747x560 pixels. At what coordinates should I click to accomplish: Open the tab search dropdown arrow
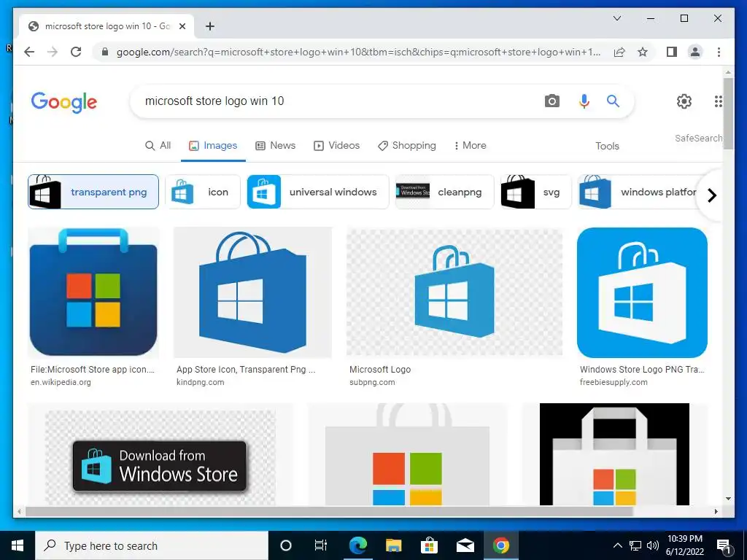point(617,18)
